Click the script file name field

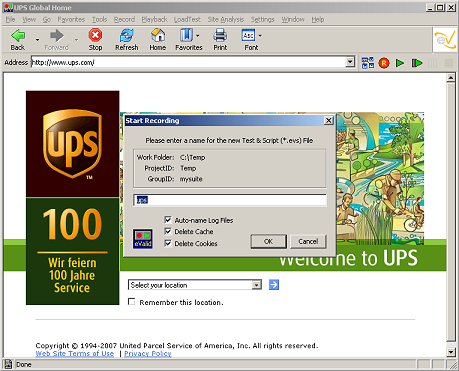(230, 200)
